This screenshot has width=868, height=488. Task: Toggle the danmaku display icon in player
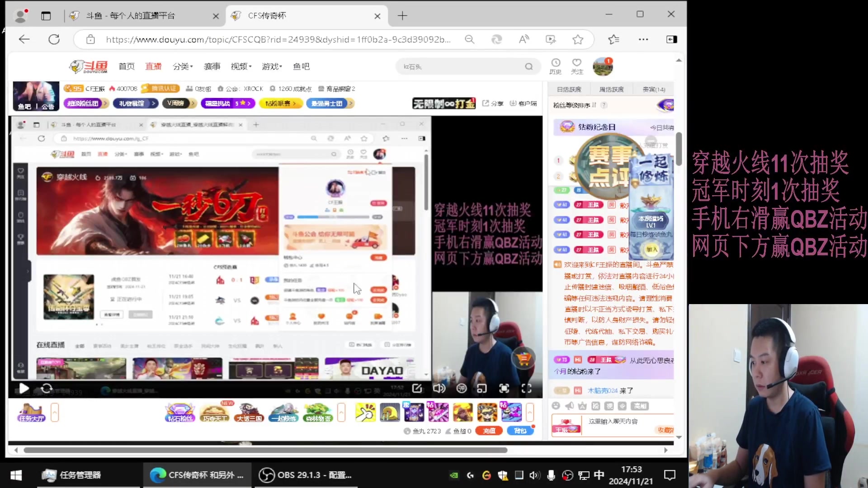click(461, 388)
